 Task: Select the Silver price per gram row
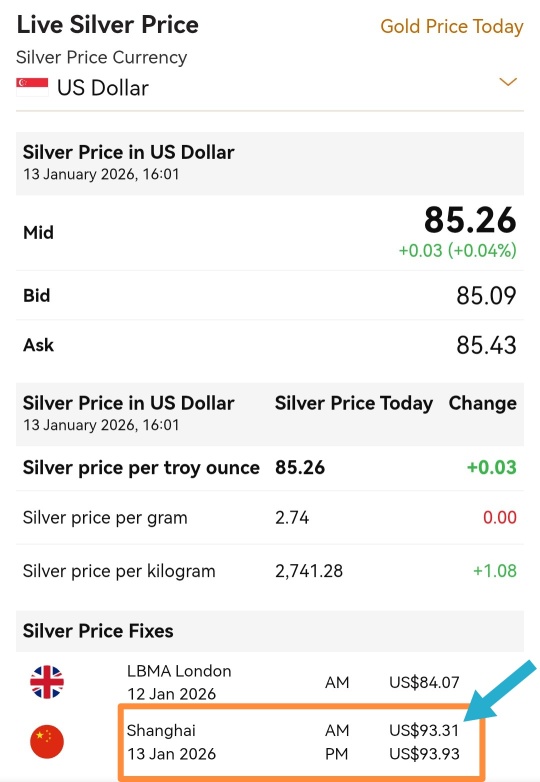tap(270, 518)
